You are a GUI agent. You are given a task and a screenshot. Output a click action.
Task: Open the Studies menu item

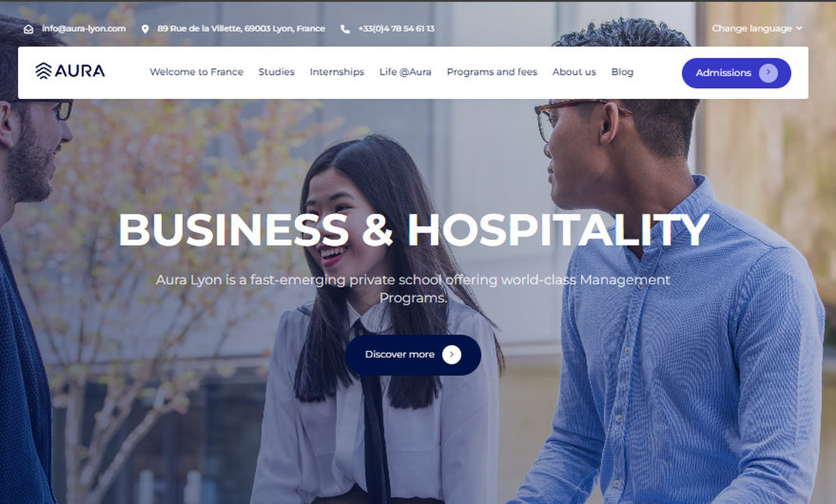click(x=276, y=72)
